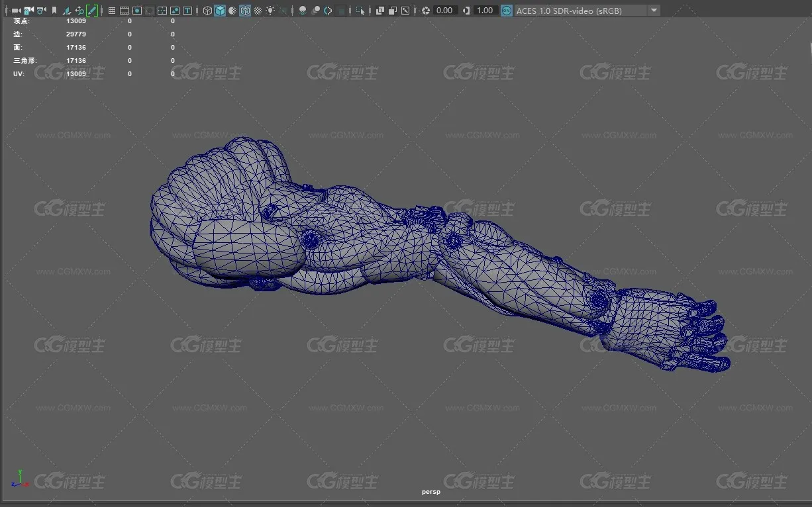
Task: Click the 顶点 label in the poly count
Action: (x=22, y=21)
